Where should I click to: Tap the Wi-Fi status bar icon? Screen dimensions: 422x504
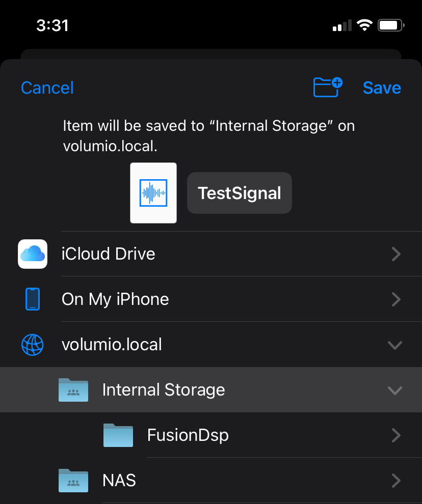click(x=364, y=25)
